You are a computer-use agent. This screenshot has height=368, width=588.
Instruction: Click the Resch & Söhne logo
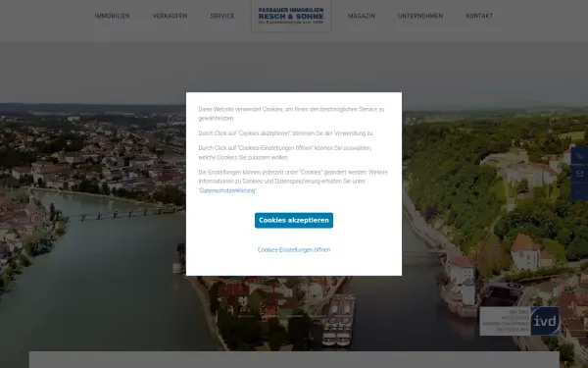291,16
